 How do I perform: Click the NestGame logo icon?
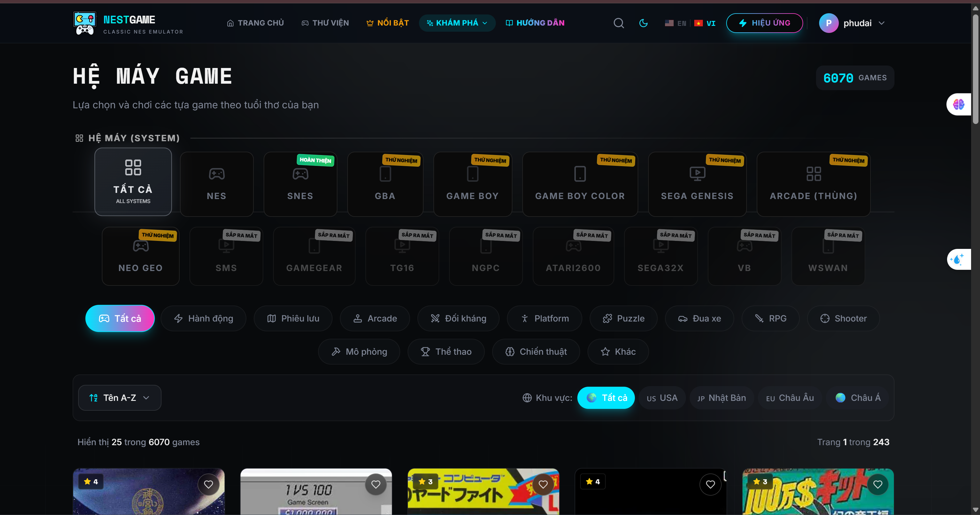pos(85,23)
